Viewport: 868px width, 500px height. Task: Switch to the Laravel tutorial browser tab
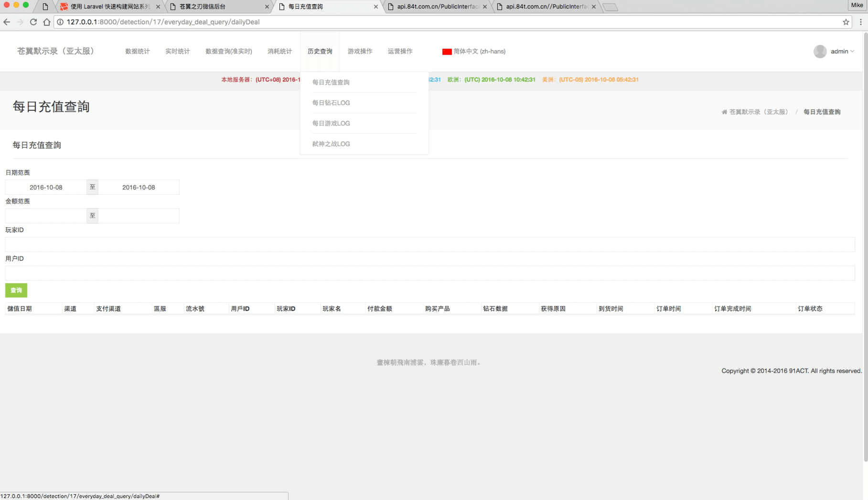pos(110,7)
